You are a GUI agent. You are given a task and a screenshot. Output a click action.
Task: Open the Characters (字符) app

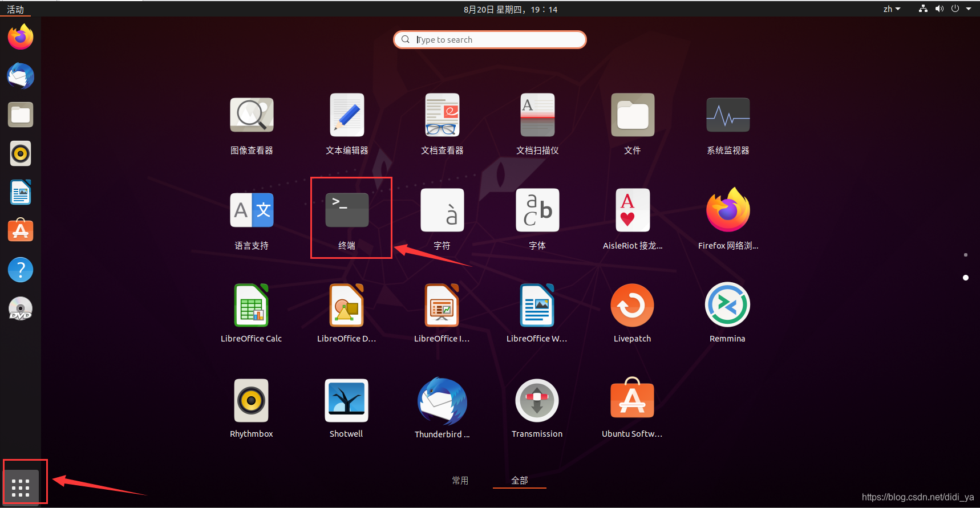442,220
